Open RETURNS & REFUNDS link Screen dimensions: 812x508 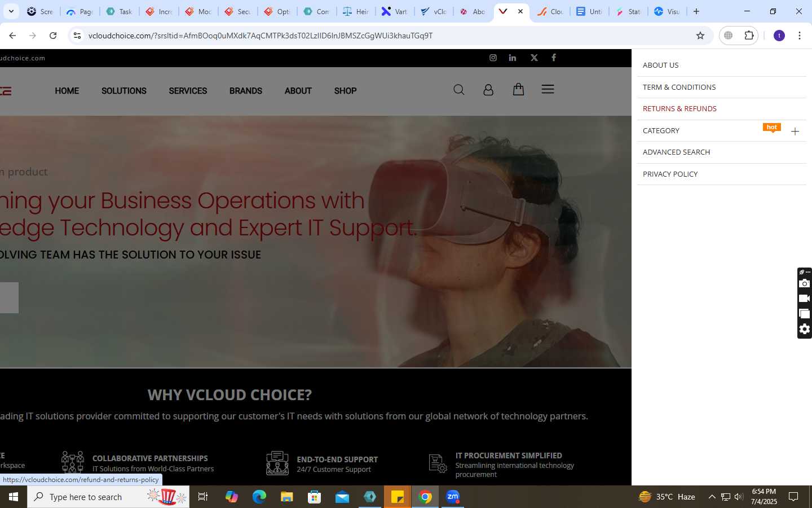[x=679, y=109]
